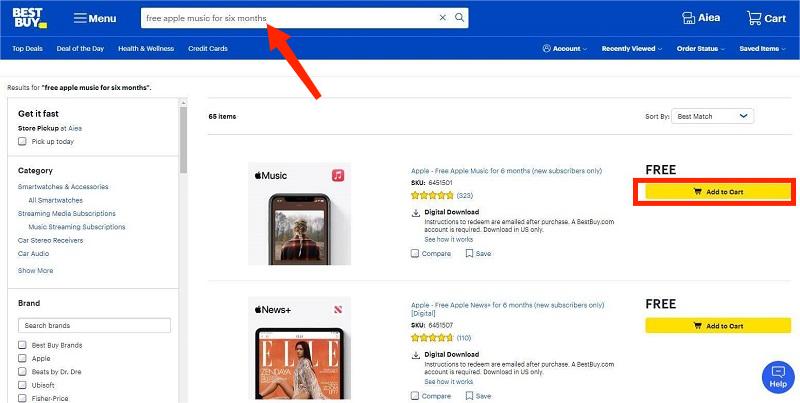
Task: Select Music Streaming Subscriptions category
Action: 77,227
